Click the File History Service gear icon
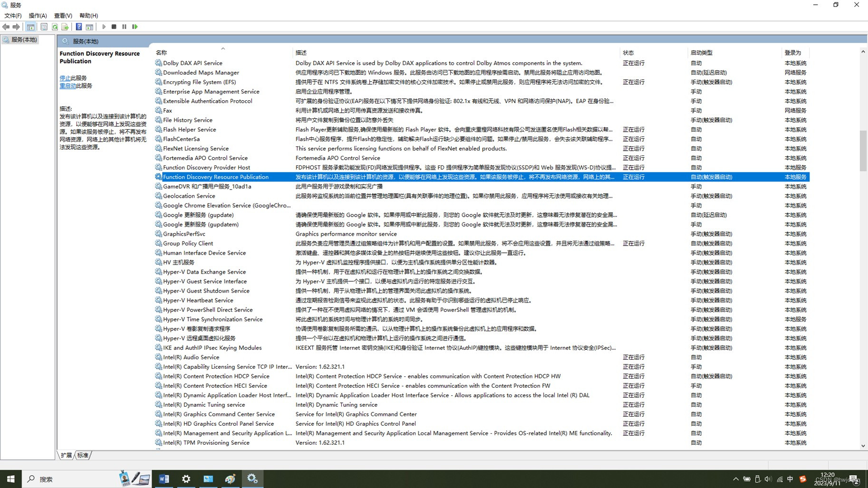Viewport: 868px width, 488px height. pos(158,120)
